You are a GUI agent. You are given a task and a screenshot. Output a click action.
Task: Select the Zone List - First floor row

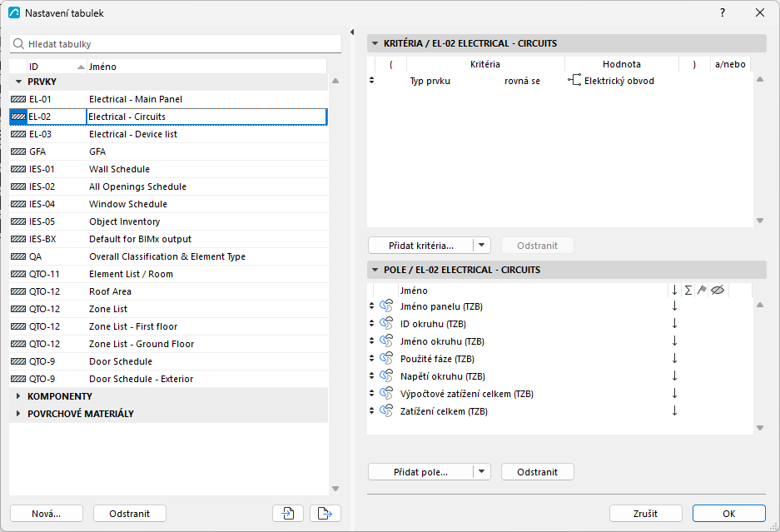(x=169, y=326)
